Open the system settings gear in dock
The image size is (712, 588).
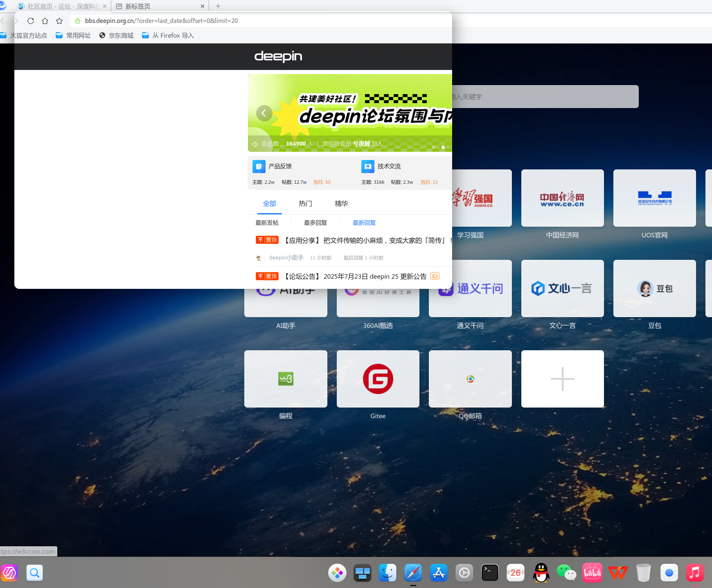coord(464,573)
